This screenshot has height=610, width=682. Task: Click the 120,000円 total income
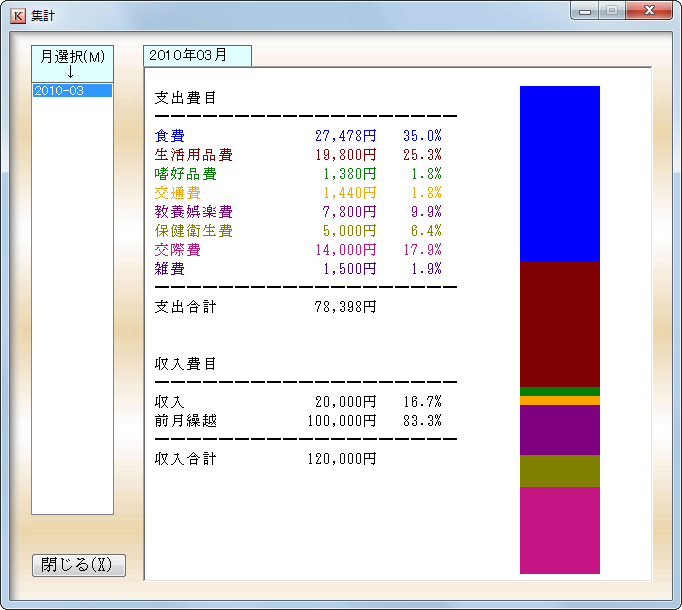pyautogui.click(x=342, y=459)
